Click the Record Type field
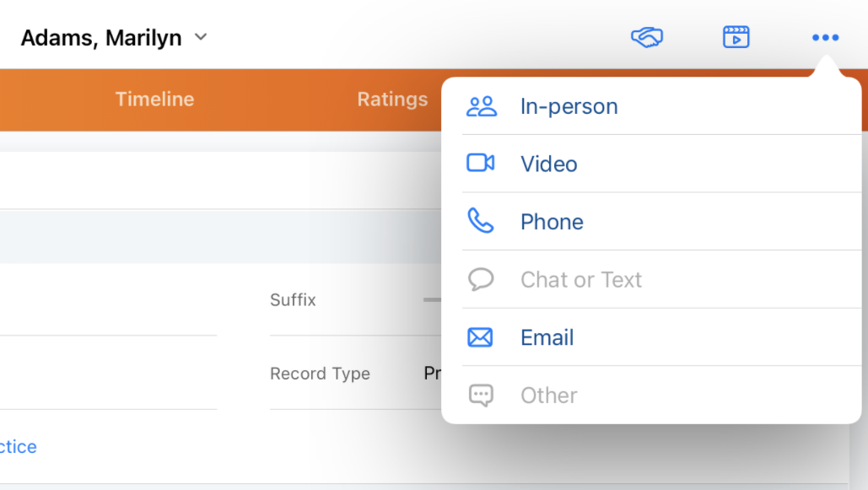 click(432, 374)
